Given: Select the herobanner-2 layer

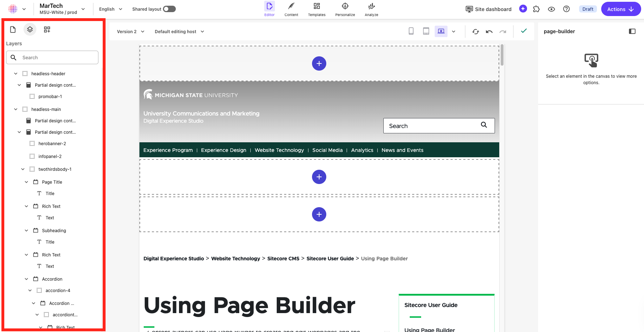Looking at the screenshot, I should point(52,143).
